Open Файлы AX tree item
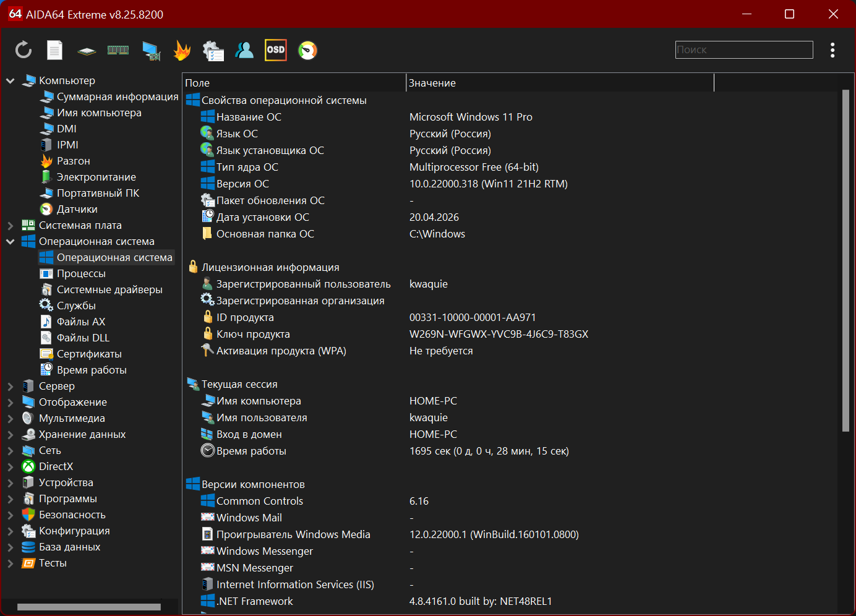Image resolution: width=856 pixels, height=616 pixels. pyautogui.click(x=73, y=322)
